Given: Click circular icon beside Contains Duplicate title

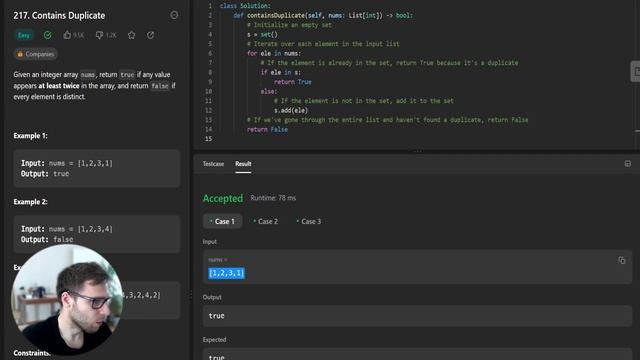Looking at the screenshot, I should [x=174, y=15].
